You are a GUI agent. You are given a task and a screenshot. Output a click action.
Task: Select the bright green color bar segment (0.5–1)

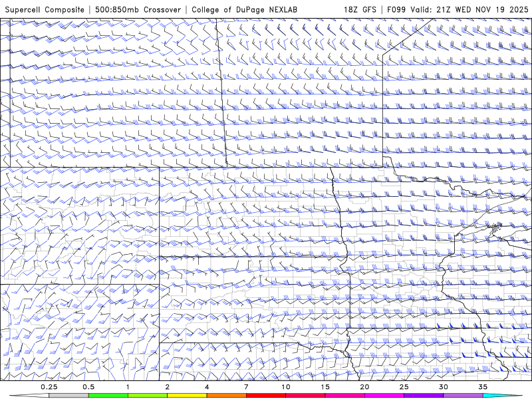[108, 396]
